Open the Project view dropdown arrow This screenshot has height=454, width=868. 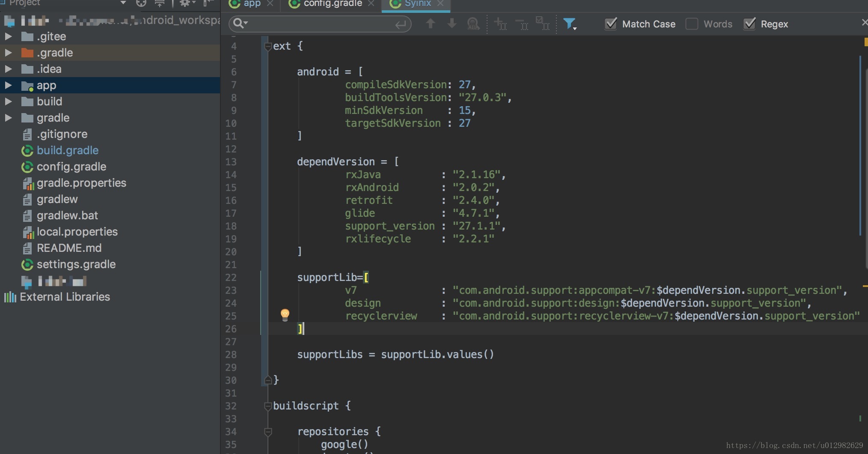coord(123,3)
